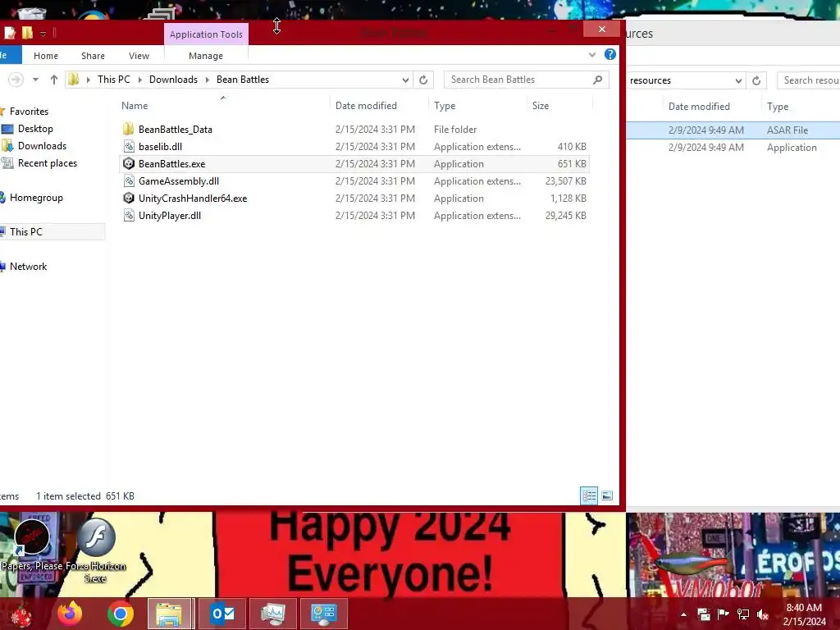840x630 pixels.
Task: Open File Explorer taskbar icon
Action: coord(169,614)
